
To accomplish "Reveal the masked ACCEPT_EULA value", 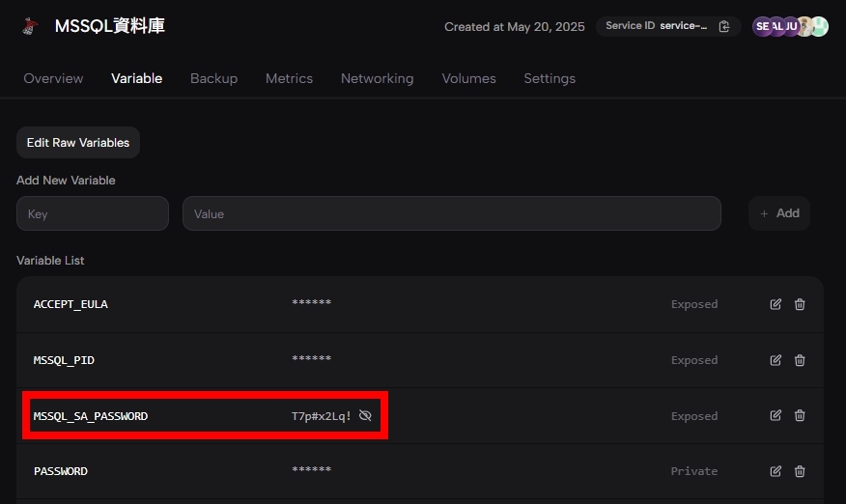I will click(311, 303).
